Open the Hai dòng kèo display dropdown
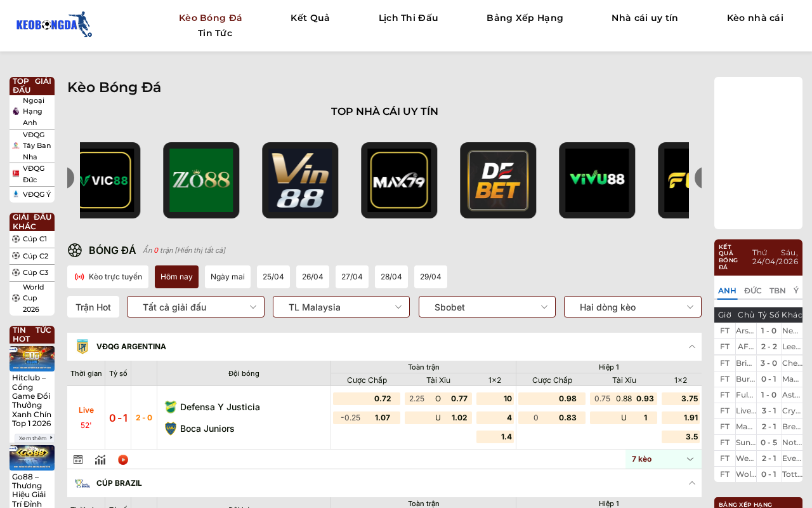 click(632, 307)
